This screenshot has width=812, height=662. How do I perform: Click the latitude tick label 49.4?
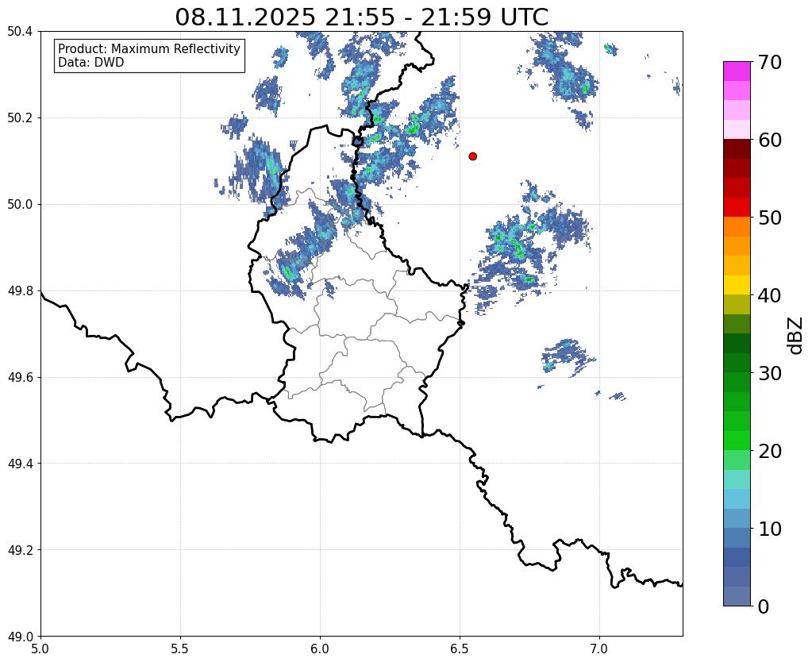click(20, 464)
